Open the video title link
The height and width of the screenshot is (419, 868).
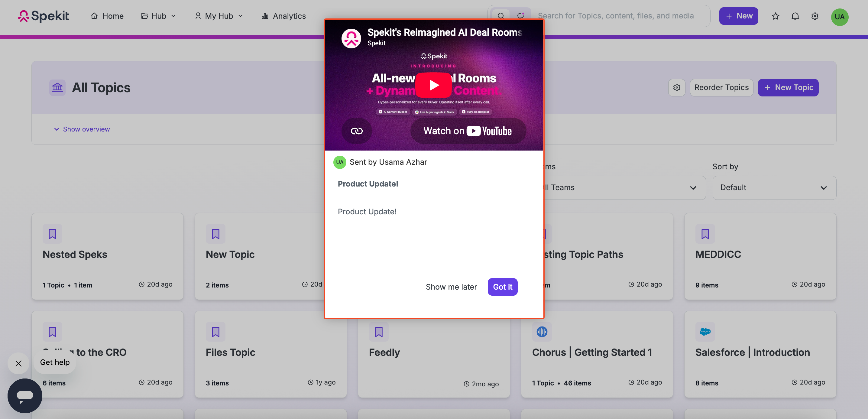445,32
